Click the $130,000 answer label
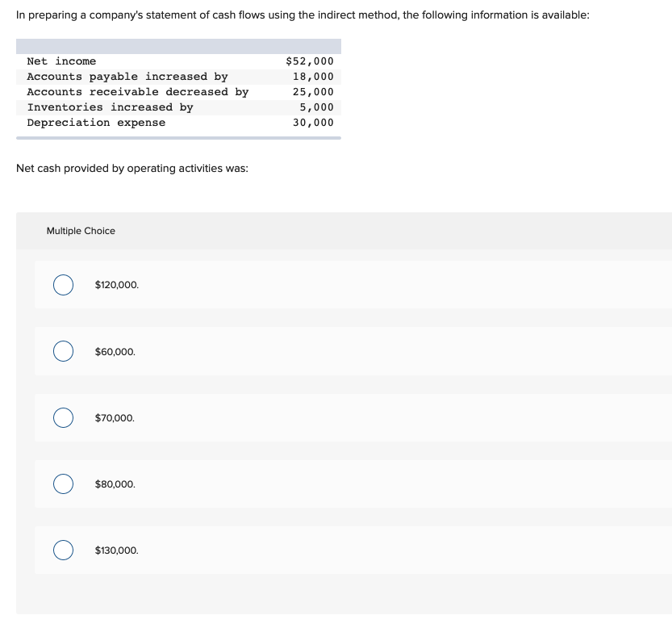The width and height of the screenshot is (672, 628). (115, 550)
